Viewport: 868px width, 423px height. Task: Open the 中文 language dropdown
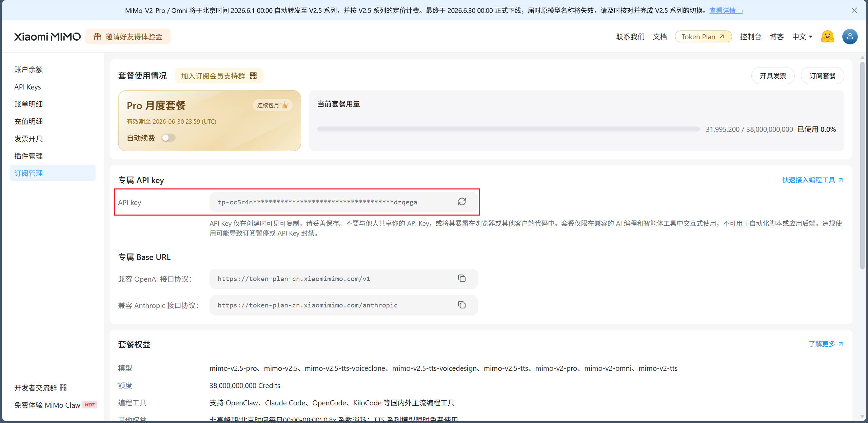[802, 37]
